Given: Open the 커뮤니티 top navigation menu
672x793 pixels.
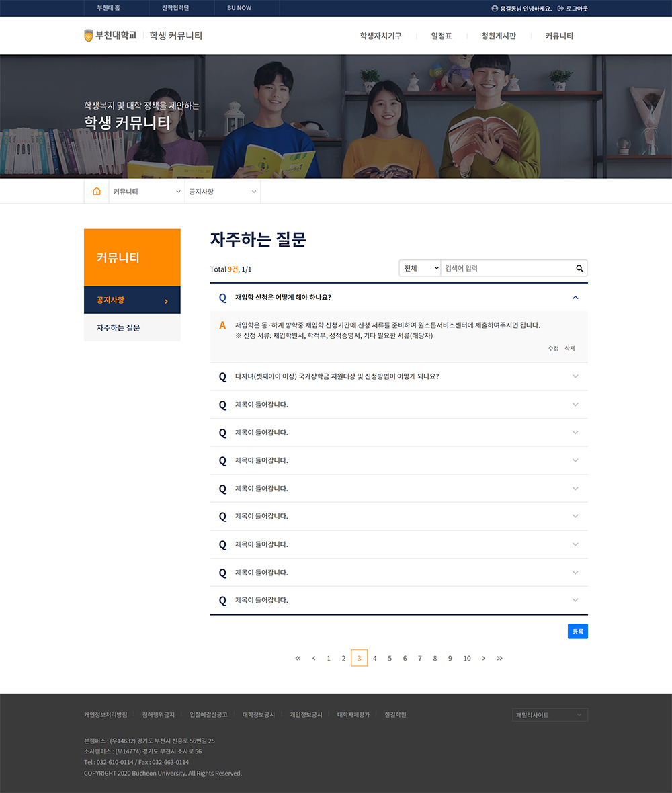Looking at the screenshot, I should [559, 36].
